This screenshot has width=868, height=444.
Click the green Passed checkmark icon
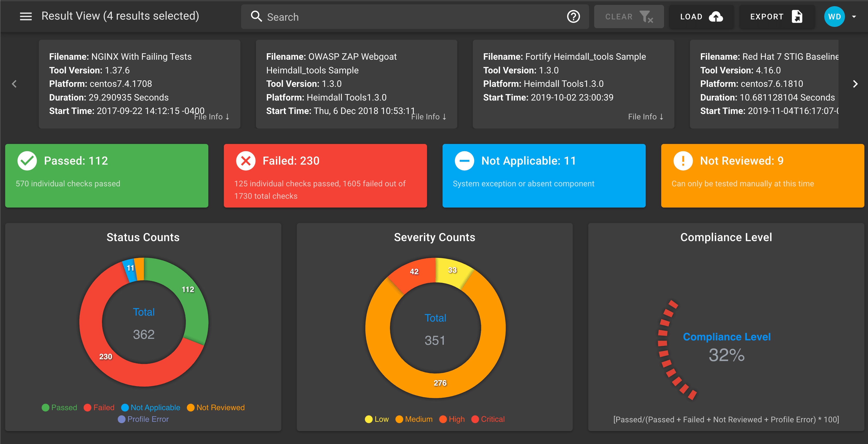pyautogui.click(x=27, y=160)
